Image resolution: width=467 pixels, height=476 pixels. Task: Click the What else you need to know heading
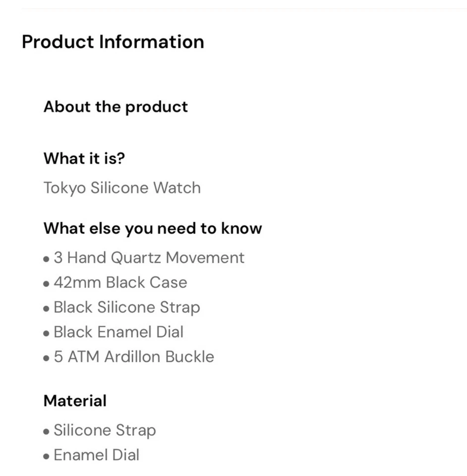pyautogui.click(x=153, y=228)
